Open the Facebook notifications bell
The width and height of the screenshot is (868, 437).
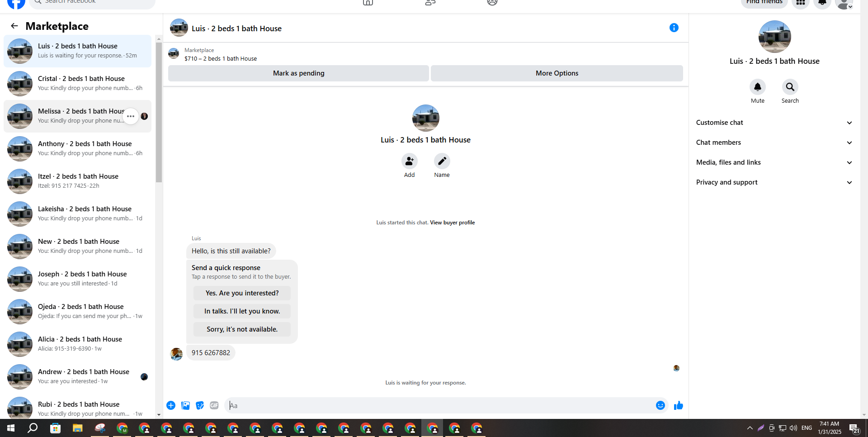[x=822, y=3]
